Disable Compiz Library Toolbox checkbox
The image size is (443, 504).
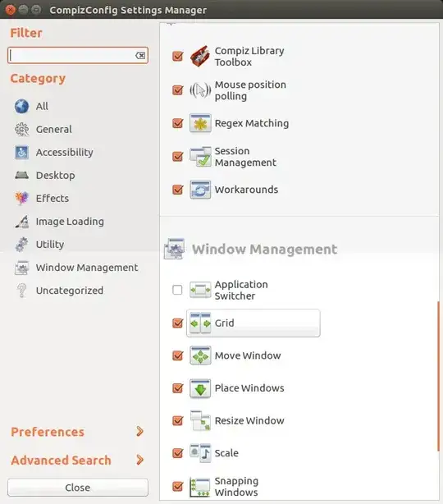click(177, 57)
